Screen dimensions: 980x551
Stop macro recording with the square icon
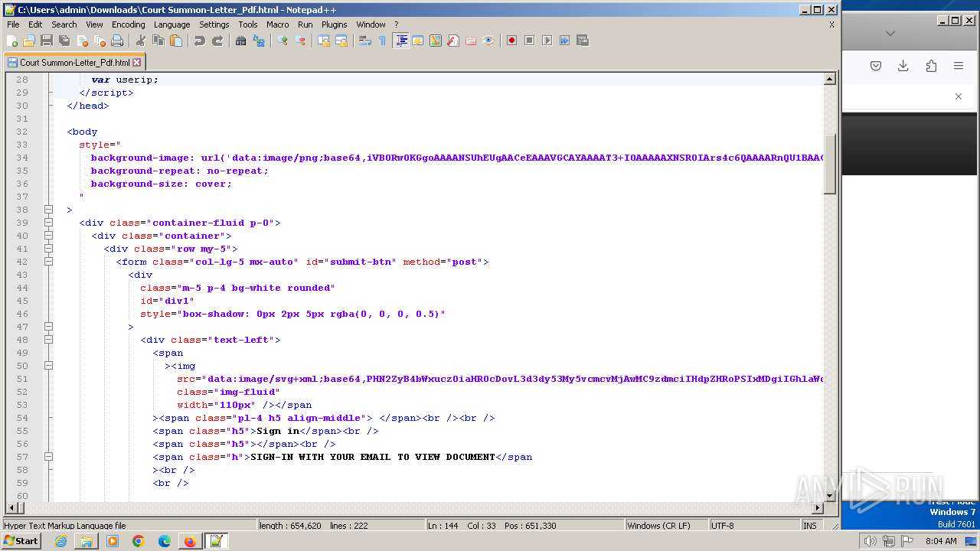pos(529,41)
